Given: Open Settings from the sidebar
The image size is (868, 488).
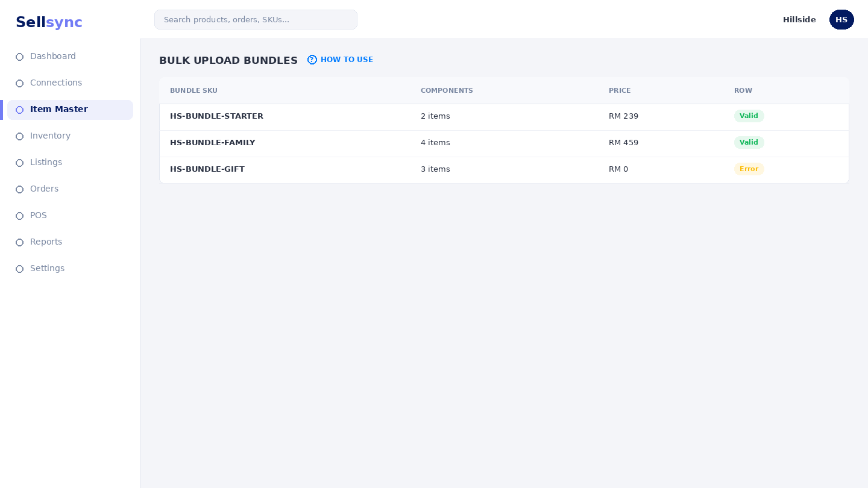Looking at the screenshot, I should [x=70, y=269].
